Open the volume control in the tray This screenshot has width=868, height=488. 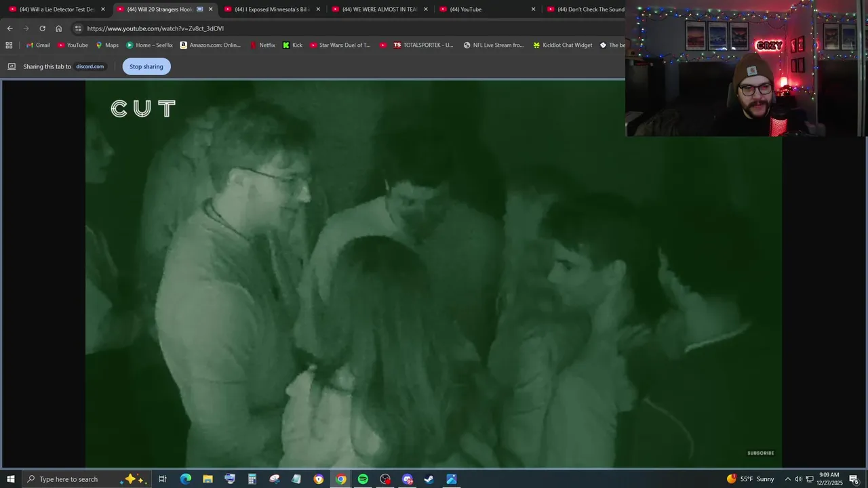798,479
